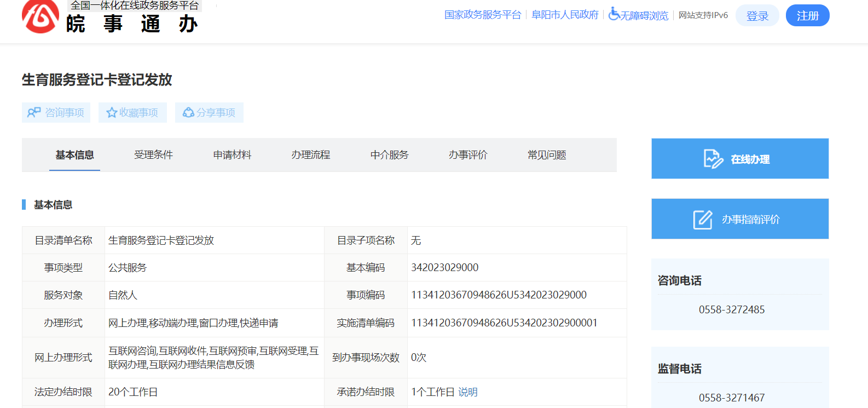The width and height of the screenshot is (868, 408).
Task: Switch to the 申请材料 tab
Action: tap(232, 155)
